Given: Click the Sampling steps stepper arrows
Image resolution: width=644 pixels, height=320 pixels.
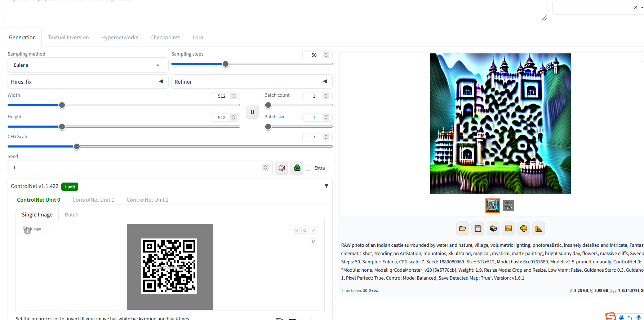Looking at the screenshot, I should click(x=326, y=55).
